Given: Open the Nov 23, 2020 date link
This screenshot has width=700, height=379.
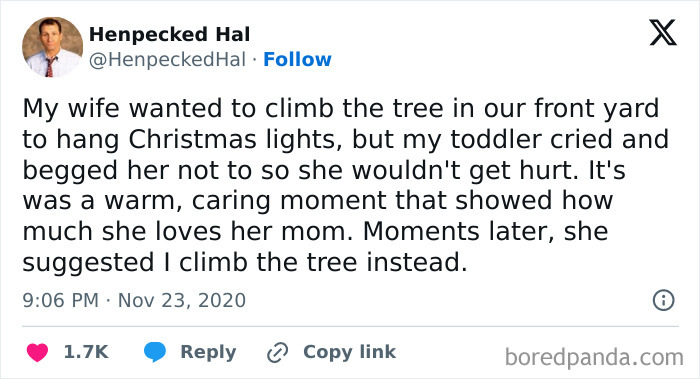Looking at the screenshot, I should [x=182, y=300].
